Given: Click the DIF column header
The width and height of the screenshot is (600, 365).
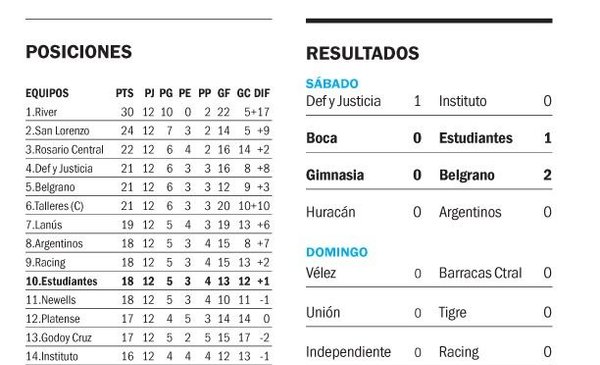Looking at the screenshot, I should pos(262,93).
